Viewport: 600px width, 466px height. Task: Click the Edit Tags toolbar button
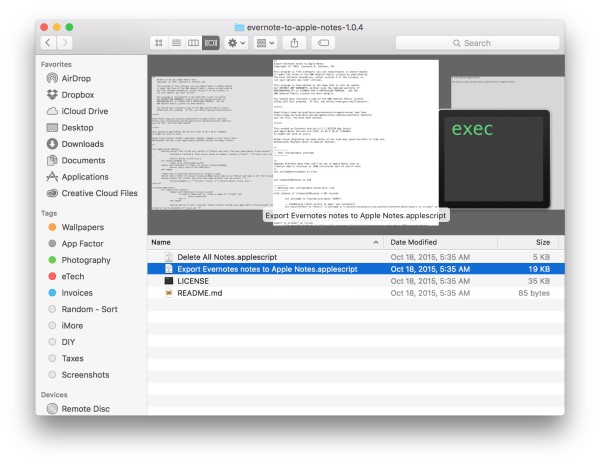coord(323,43)
